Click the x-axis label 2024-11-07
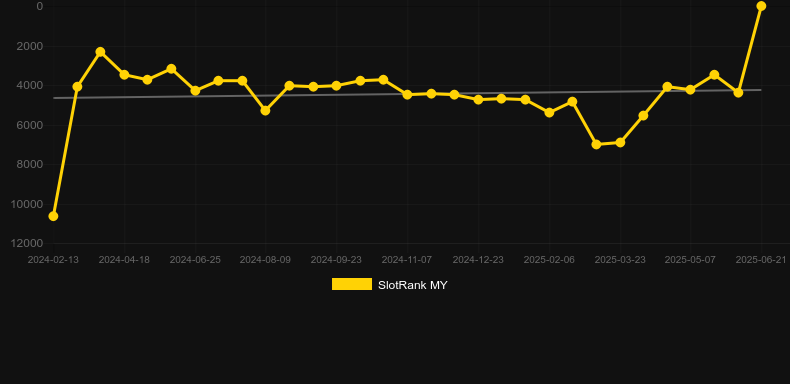This screenshot has width=790, height=384. point(407,260)
